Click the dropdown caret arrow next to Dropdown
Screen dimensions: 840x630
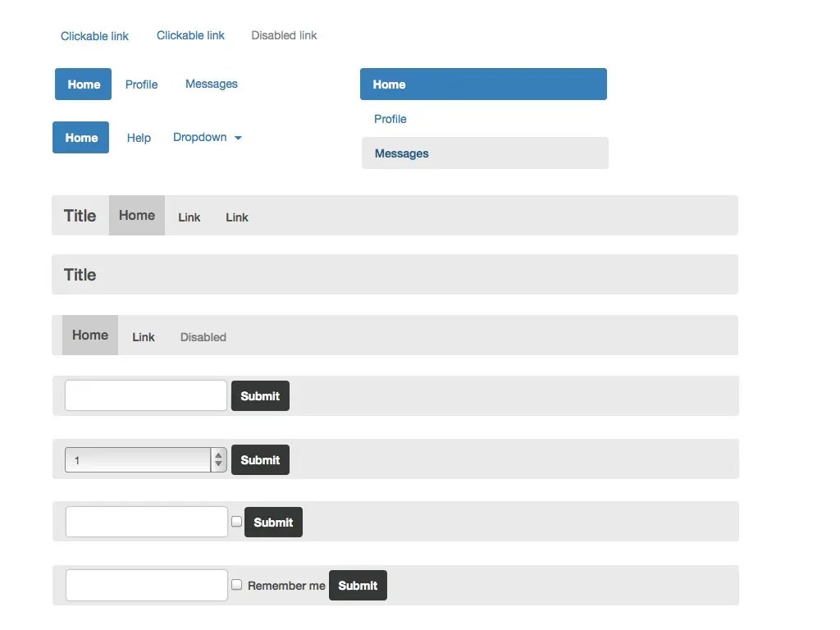[238, 138]
